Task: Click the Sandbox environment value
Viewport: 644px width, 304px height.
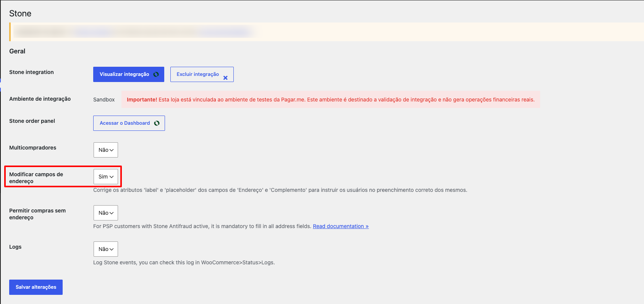Action: tap(104, 100)
